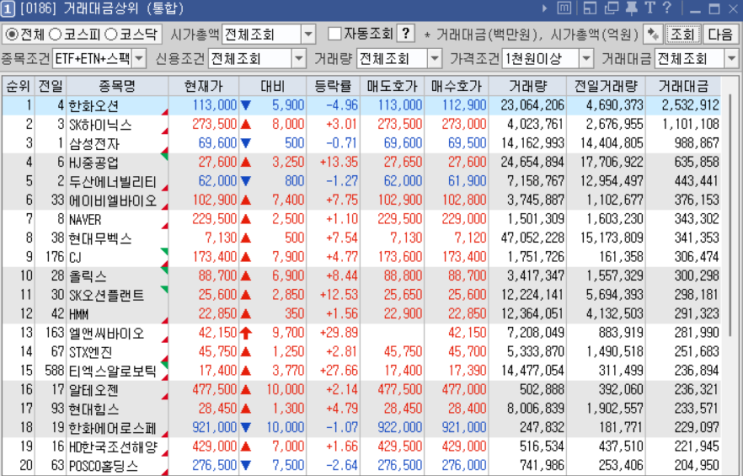Image resolution: width=743 pixels, height=476 pixels.
Task: Click the 전일거래량 column header
Action: pyautogui.click(x=606, y=86)
